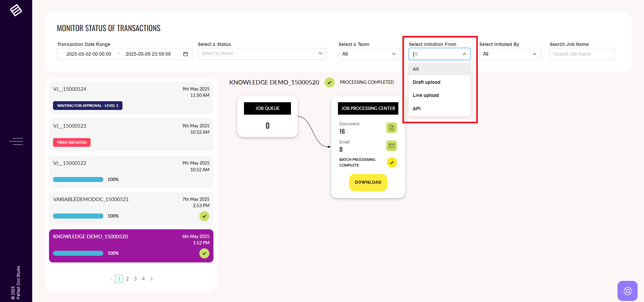Go to page 2 of job list

coord(127,279)
